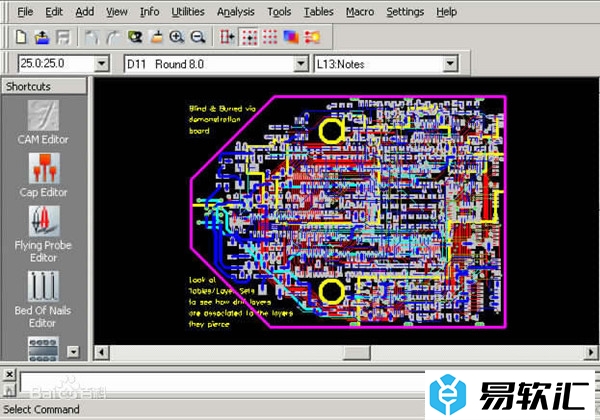600x420 pixels.
Task: Toggle object snap toolbar icon
Action: [227, 37]
